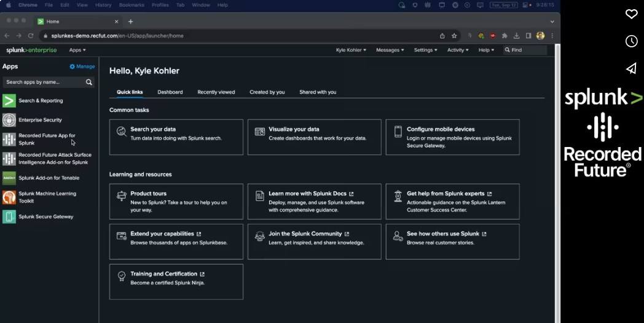Click the browser address bar URL
Image resolution: width=644 pixels, height=323 pixels.
tap(117, 36)
